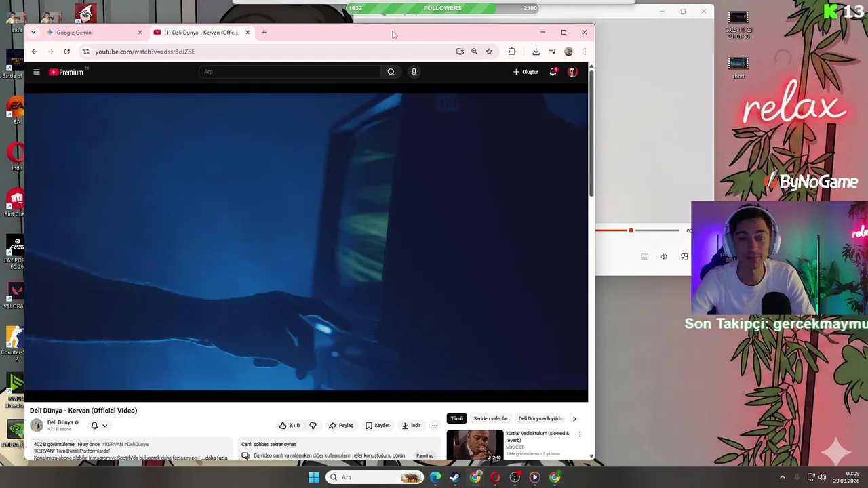Go back with Chrome back arrow
The image size is (868, 488).
coord(34,52)
